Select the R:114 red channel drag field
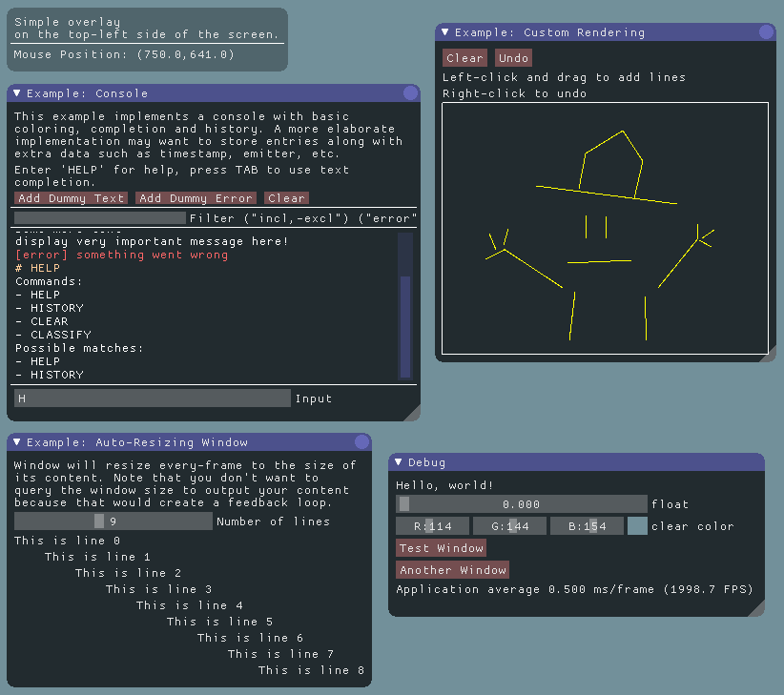 [431, 525]
